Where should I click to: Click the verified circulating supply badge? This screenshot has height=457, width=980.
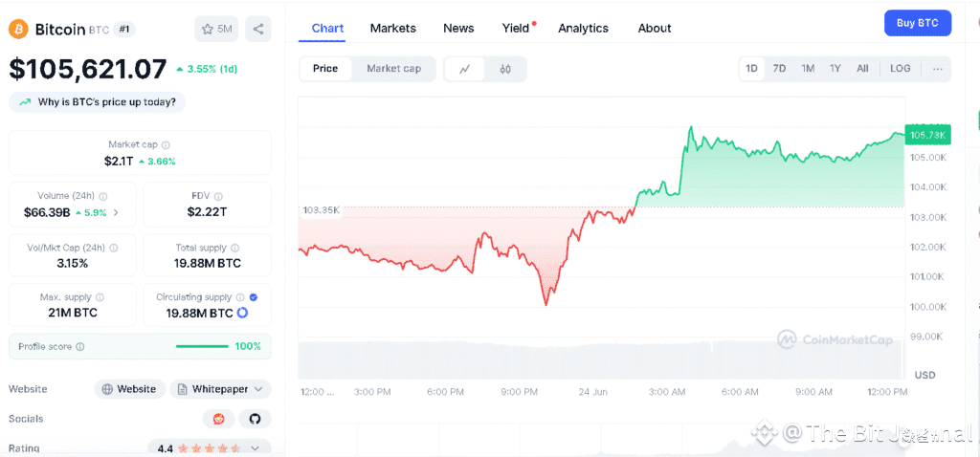click(x=253, y=297)
